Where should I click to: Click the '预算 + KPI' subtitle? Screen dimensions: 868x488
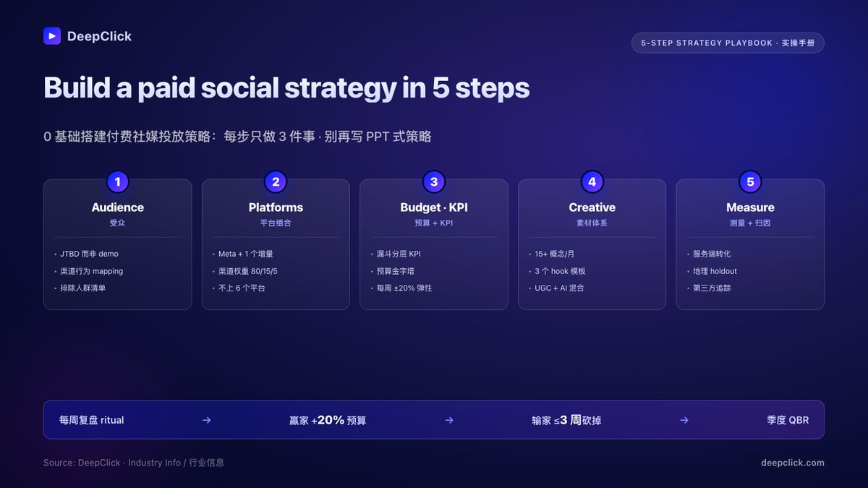point(434,223)
